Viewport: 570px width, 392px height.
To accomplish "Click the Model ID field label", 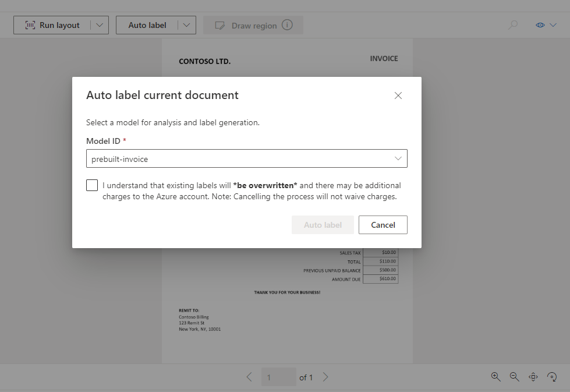I will coord(103,141).
